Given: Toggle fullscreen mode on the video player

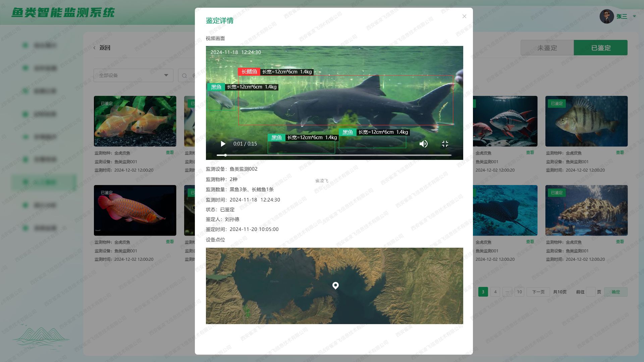Looking at the screenshot, I should click(445, 144).
